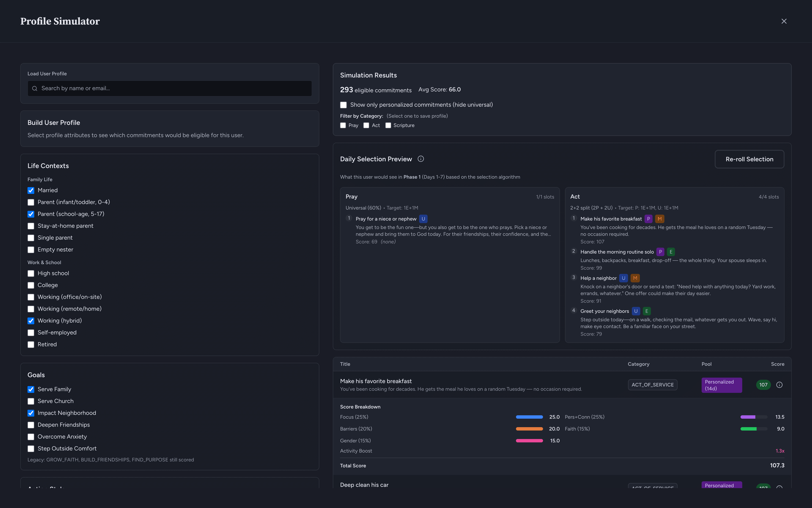Uncheck the Married checkbox
This screenshot has width=812, height=508.
31,190
